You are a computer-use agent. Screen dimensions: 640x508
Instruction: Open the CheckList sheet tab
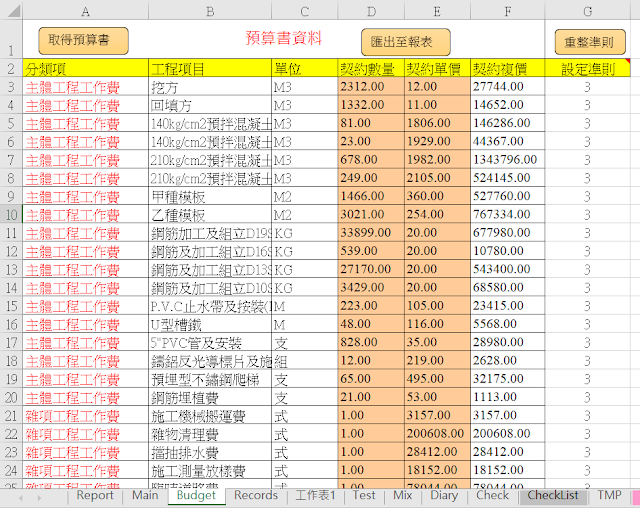[x=553, y=495]
